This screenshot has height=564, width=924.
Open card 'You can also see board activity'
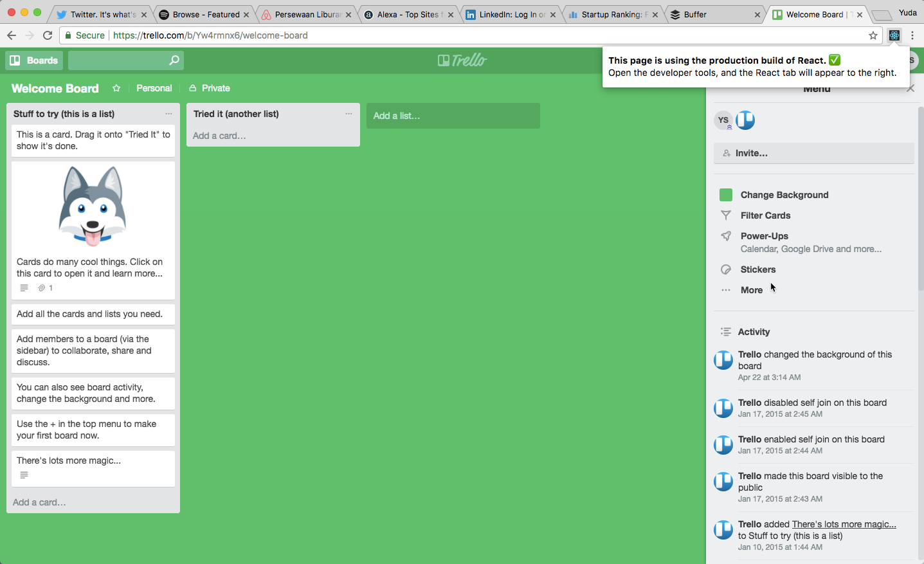tap(93, 393)
